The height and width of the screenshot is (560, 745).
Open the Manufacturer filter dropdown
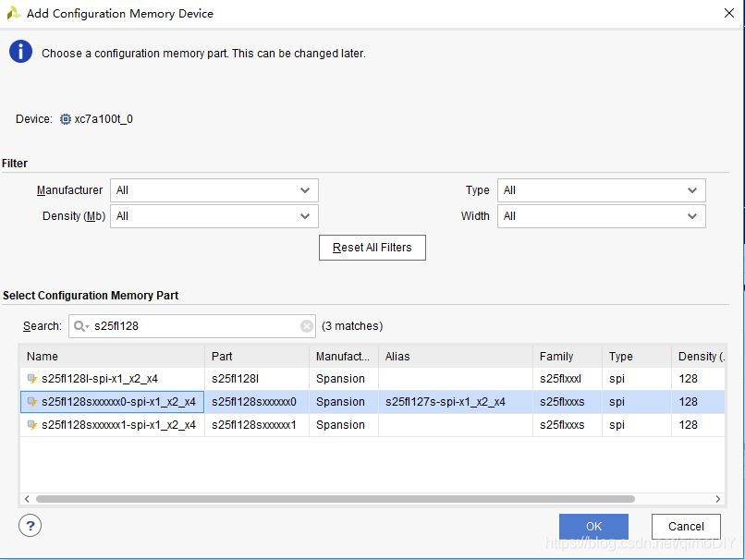pyautogui.click(x=308, y=189)
